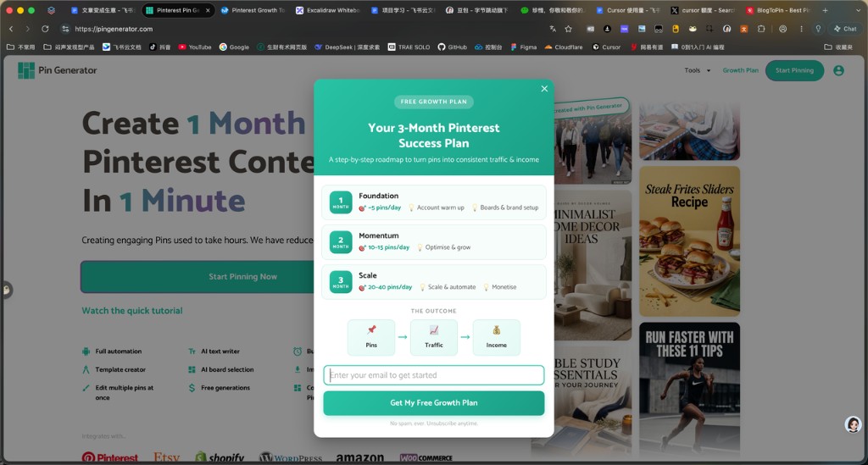868x465 pixels.
Task: Open the Figma bookmark
Action: pyautogui.click(x=524, y=47)
